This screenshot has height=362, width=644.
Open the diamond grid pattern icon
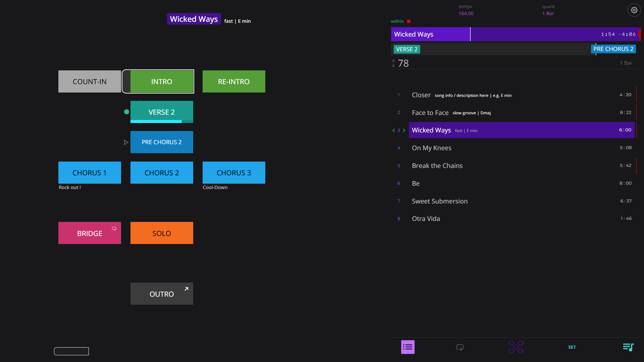[x=516, y=347]
